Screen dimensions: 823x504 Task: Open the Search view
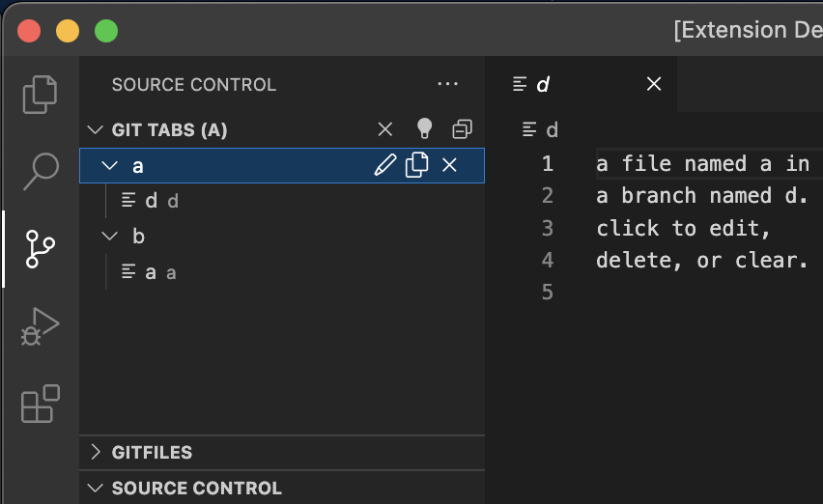pyautogui.click(x=41, y=171)
